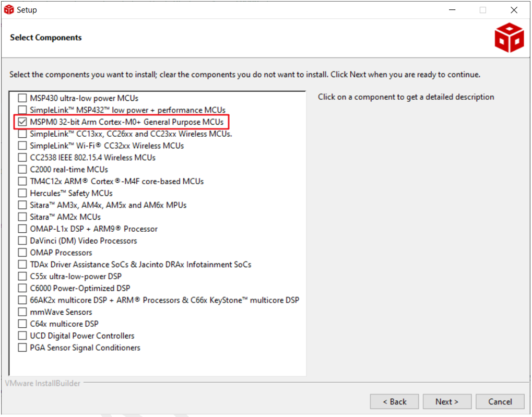
Task: Tick UCD Digital Power Controllers checkbox
Action: click(22, 336)
